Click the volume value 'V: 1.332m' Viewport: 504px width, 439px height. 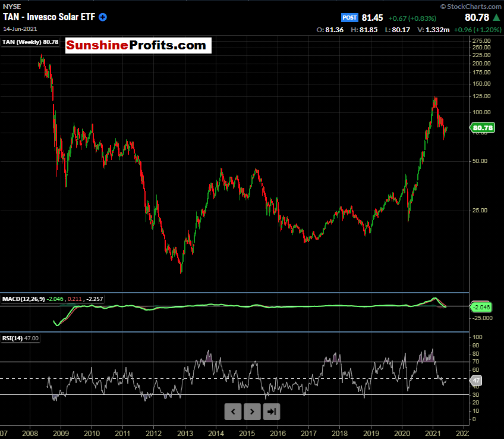click(433, 30)
